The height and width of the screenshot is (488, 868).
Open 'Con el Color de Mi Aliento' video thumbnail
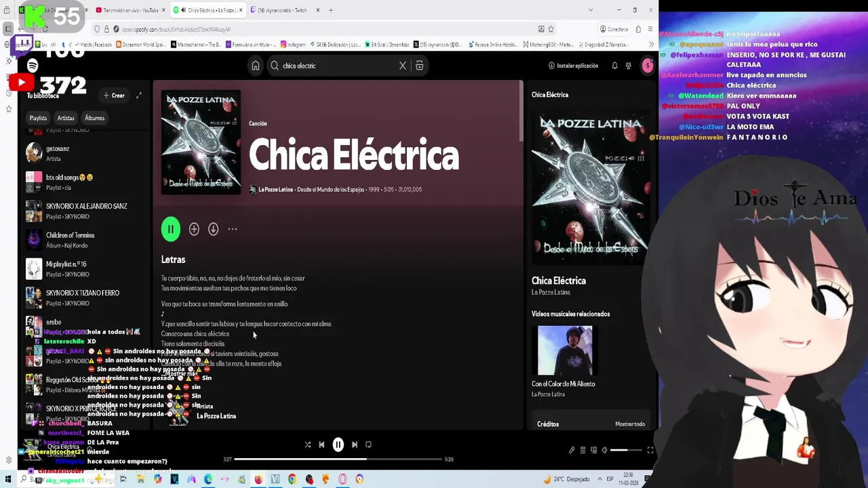pos(565,350)
